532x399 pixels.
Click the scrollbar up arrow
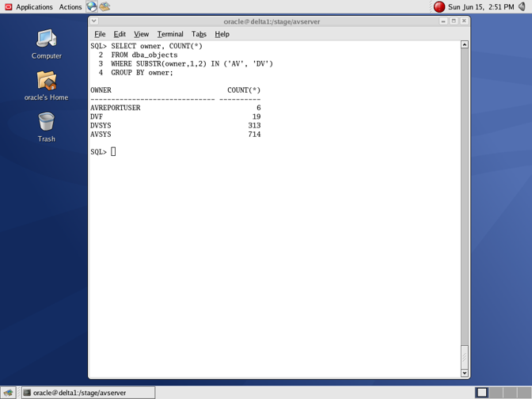pyautogui.click(x=465, y=44)
